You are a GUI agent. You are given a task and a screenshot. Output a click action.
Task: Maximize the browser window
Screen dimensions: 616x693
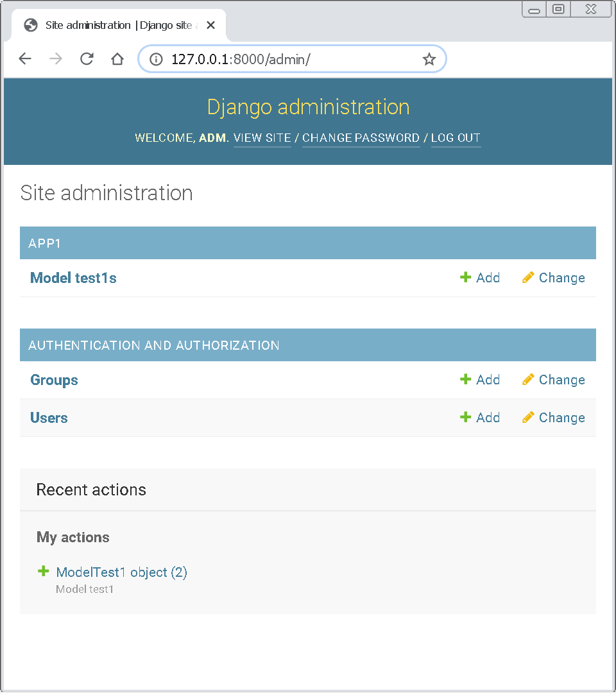558,9
